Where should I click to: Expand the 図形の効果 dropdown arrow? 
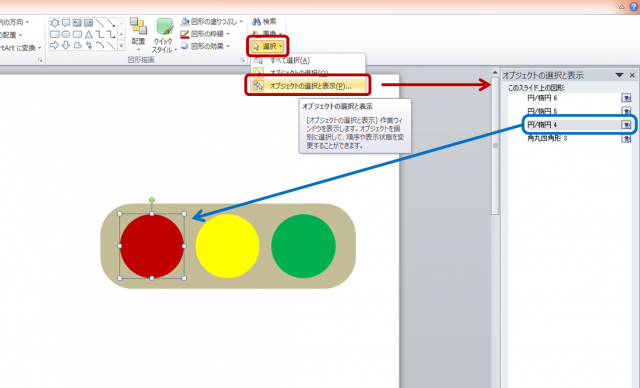point(228,46)
